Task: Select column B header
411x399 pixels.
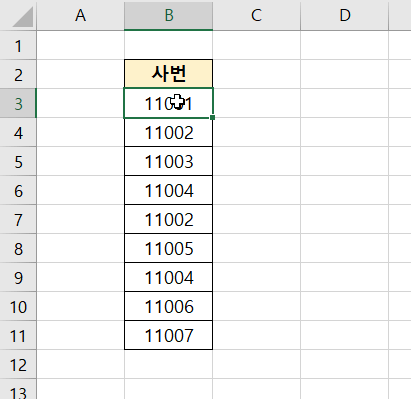Action: pos(168,15)
